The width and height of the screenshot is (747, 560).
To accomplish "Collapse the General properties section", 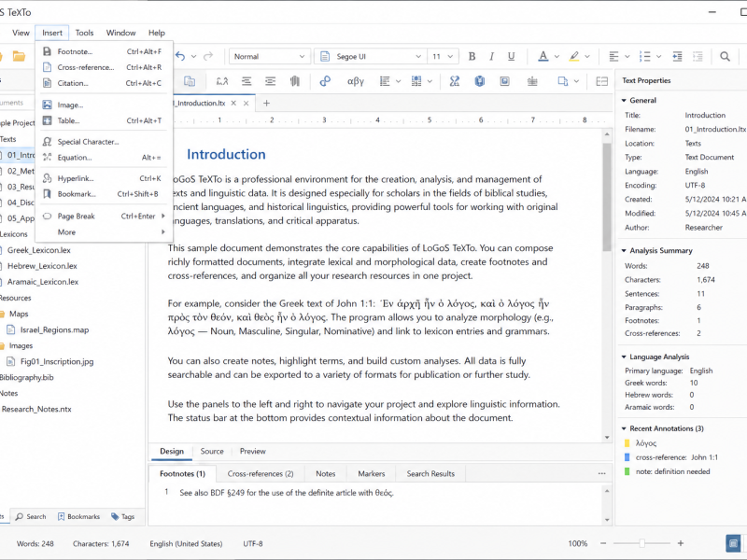I will (624, 101).
